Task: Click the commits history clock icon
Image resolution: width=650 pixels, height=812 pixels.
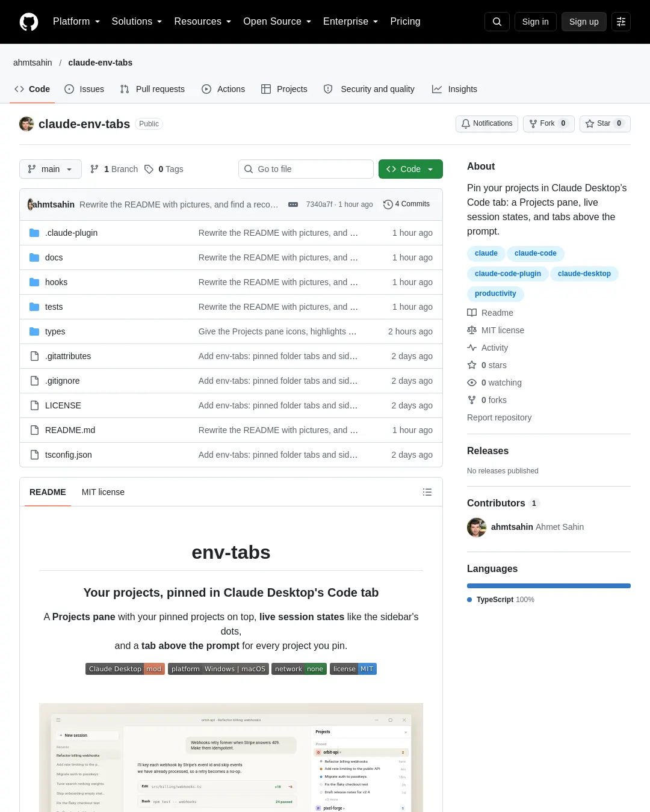Action: click(388, 205)
